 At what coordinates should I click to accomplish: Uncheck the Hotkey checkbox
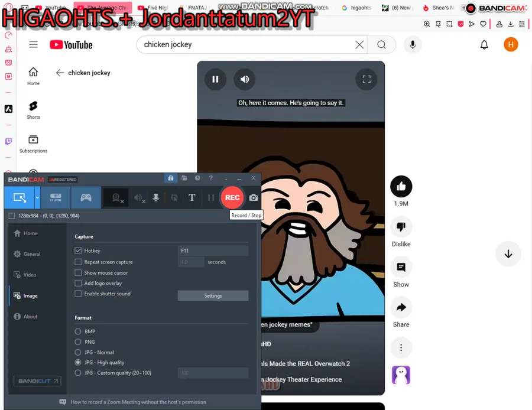[x=78, y=250]
